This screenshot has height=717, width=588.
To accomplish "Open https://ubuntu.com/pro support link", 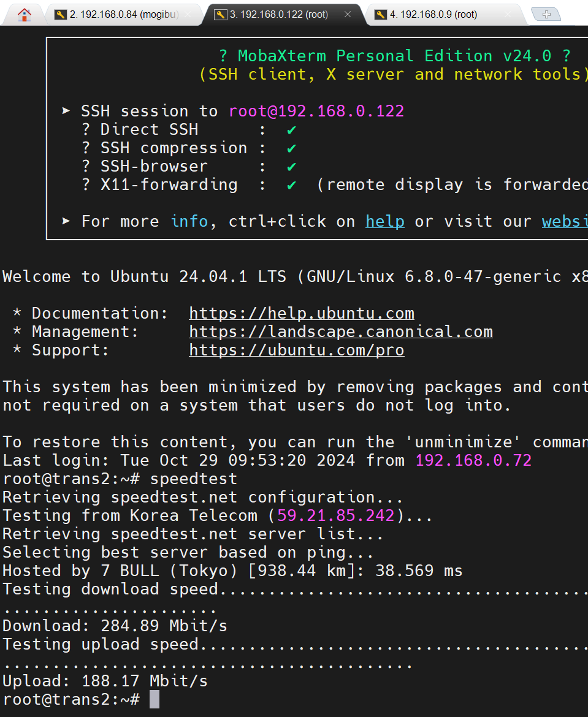I will click(297, 350).
